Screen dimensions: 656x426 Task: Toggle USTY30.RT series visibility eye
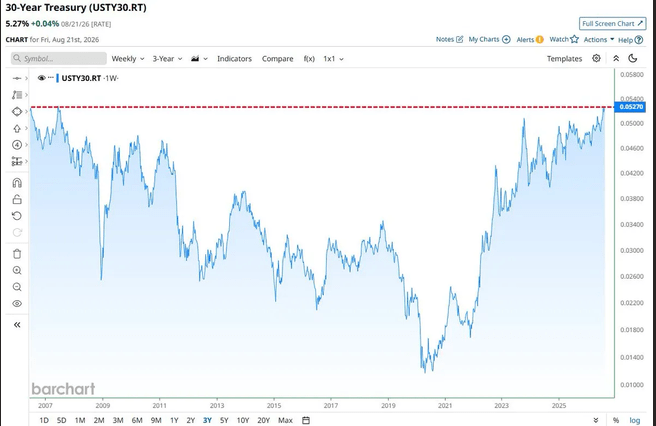(x=41, y=78)
